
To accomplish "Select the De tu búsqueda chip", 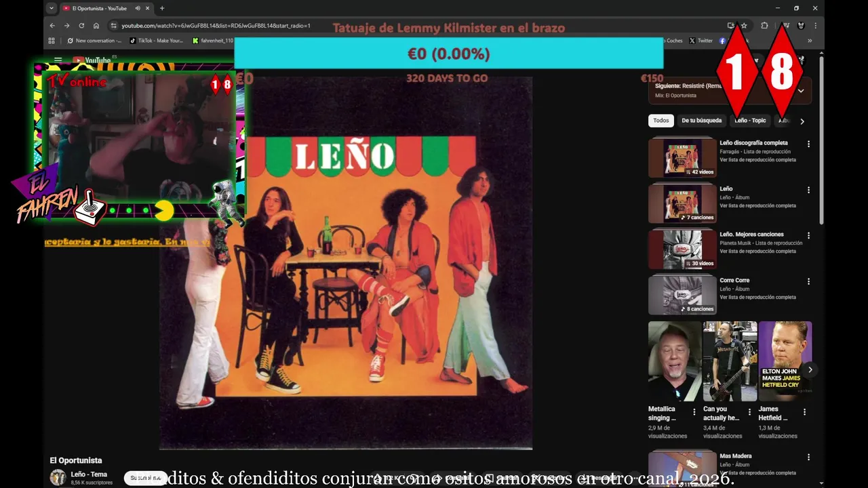I will (x=701, y=121).
